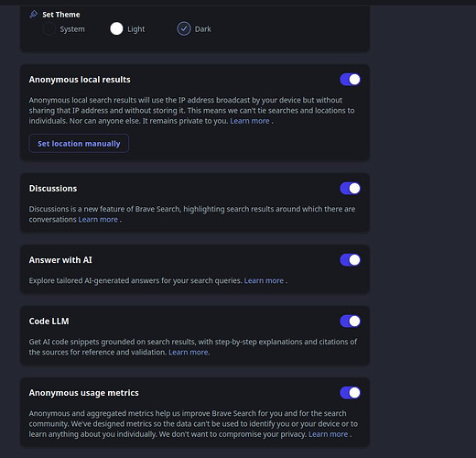This screenshot has height=458, width=476.
Task: Click the Light theme label
Action: (x=136, y=29)
